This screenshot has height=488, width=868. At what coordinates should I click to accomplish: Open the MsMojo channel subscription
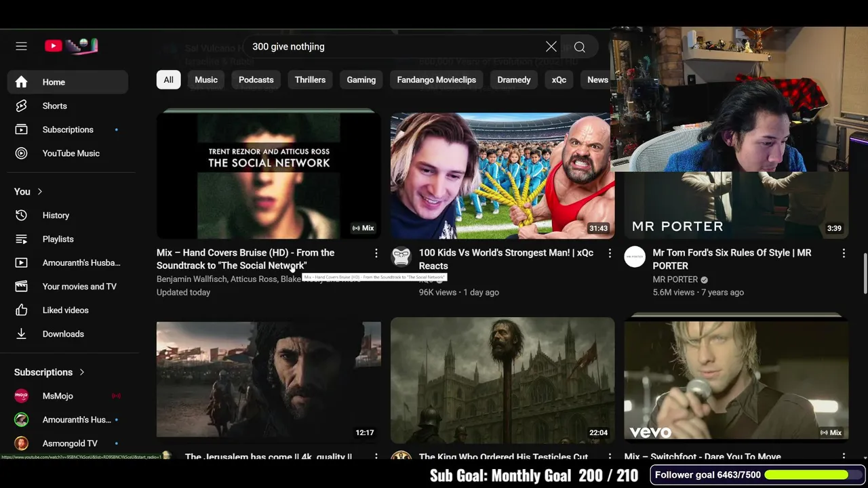[68, 396]
